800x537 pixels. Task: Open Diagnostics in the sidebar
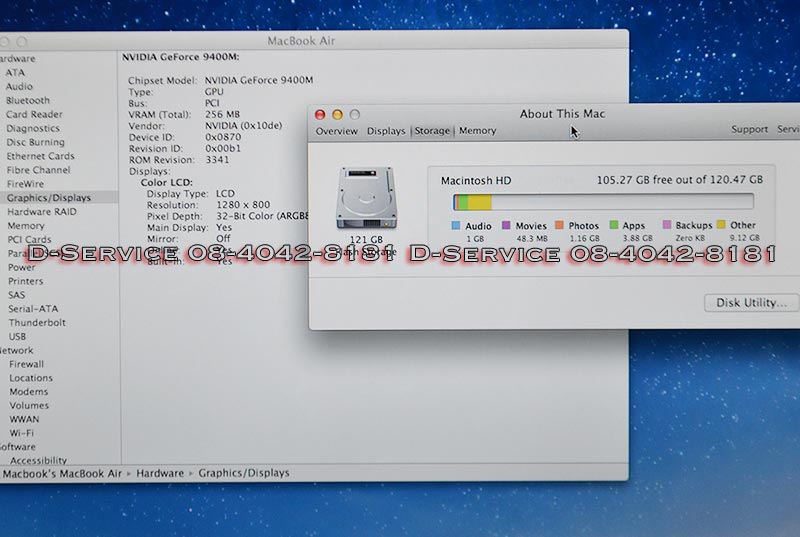coord(33,129)
